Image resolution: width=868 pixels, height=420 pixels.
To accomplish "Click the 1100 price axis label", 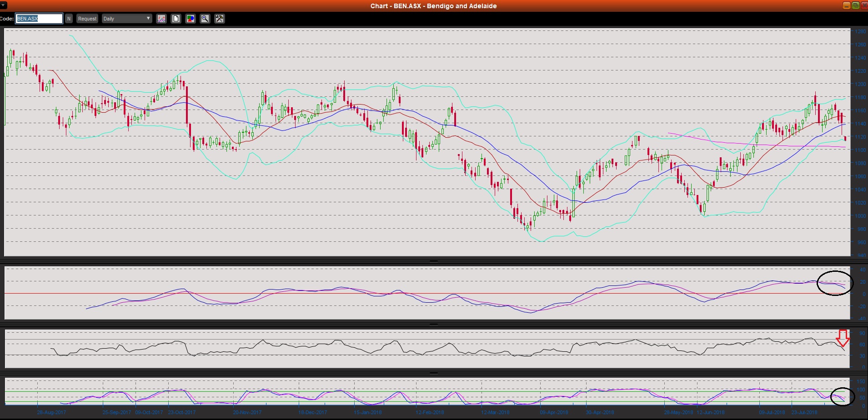I will (x=860, y=150).
